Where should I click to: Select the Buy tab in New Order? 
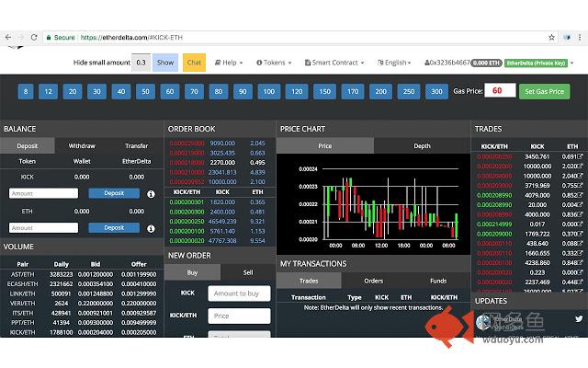192,272
